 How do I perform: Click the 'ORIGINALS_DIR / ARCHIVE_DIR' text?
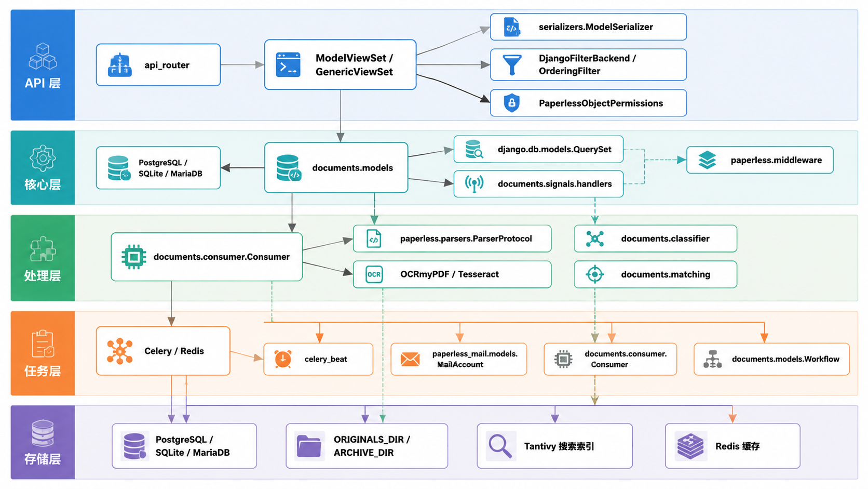click(x=372, y=446)
